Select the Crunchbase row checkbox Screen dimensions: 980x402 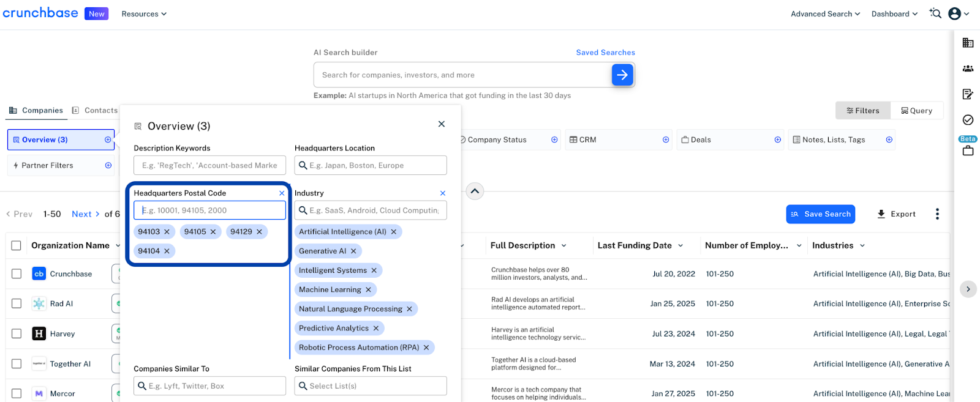click(17, 274)
